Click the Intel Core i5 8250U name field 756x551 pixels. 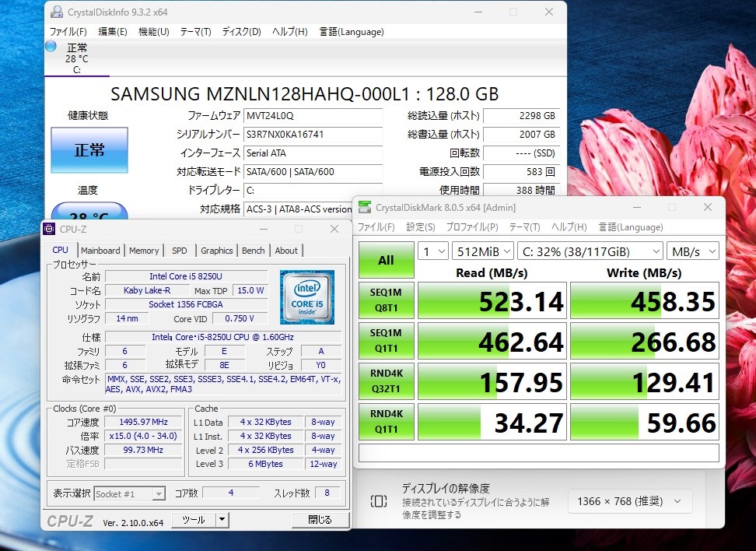pos(186,276)
